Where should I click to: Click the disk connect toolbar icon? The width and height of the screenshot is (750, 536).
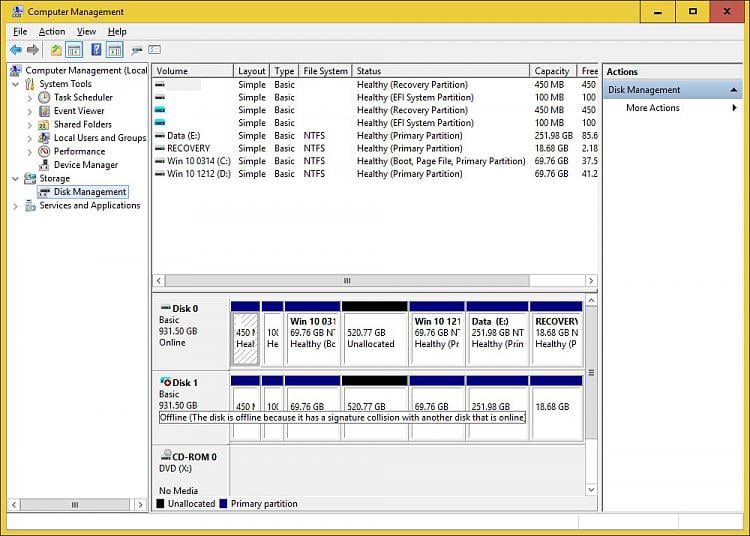137,50
